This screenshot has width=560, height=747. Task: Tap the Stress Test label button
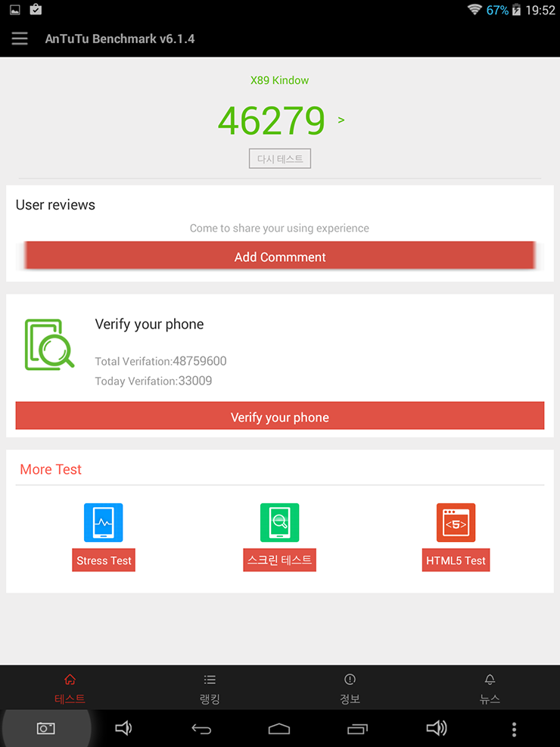(x=104, y=560)
